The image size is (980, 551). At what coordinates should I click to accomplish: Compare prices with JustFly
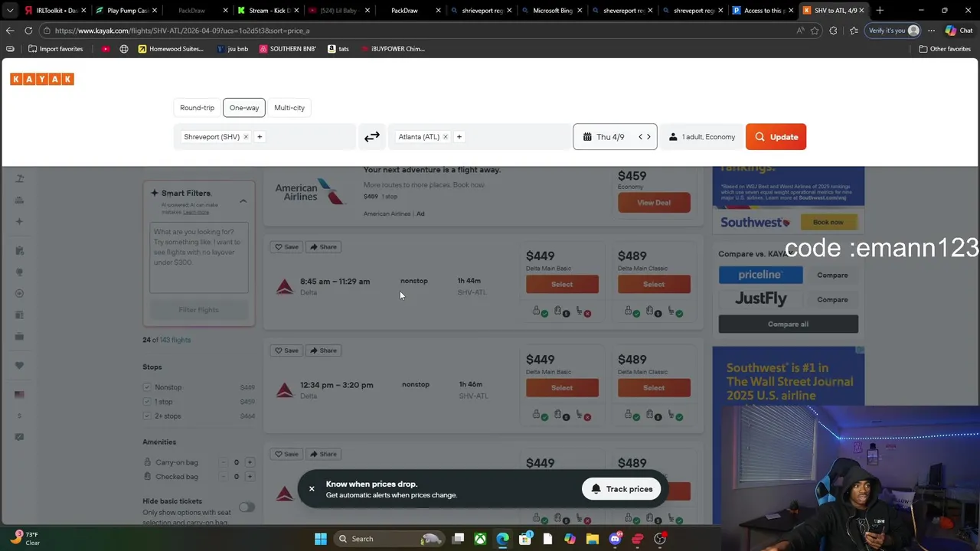tap(832, 300)
